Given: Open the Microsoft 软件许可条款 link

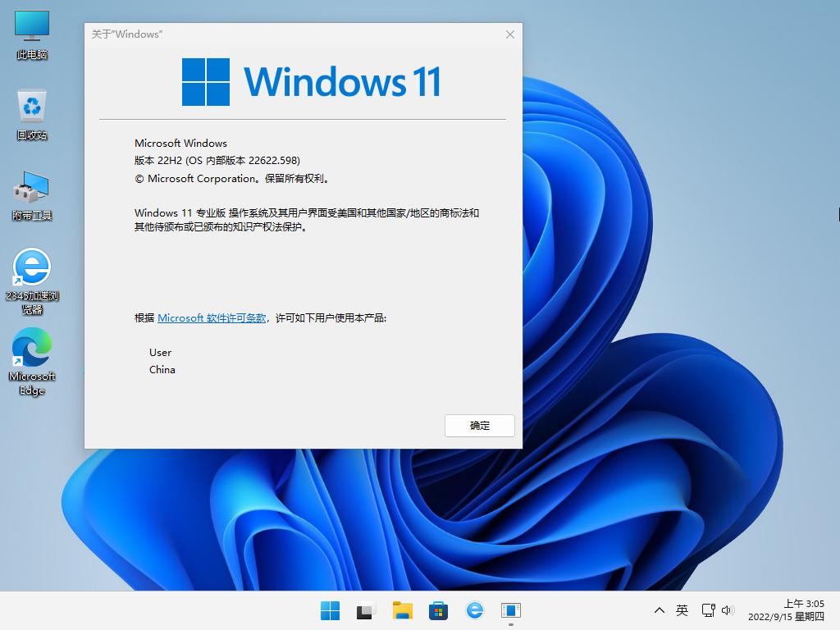Looking at the screenshot, I should click(x=212, y=317).
